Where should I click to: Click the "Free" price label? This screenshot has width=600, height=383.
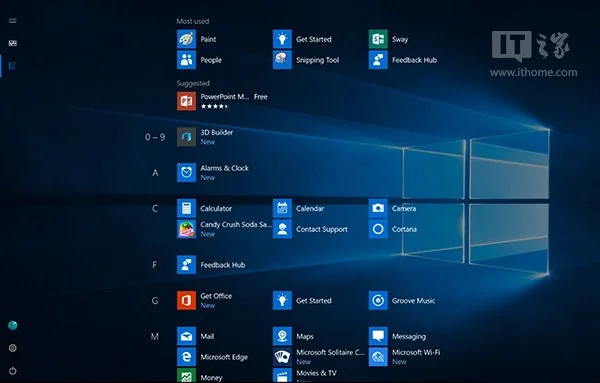[261, 97]
